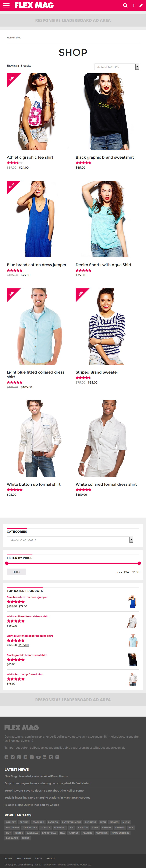Open the footer Twitter icon
Image resolution: width=146 pixels, height=868 pixels.
point(13,757)
